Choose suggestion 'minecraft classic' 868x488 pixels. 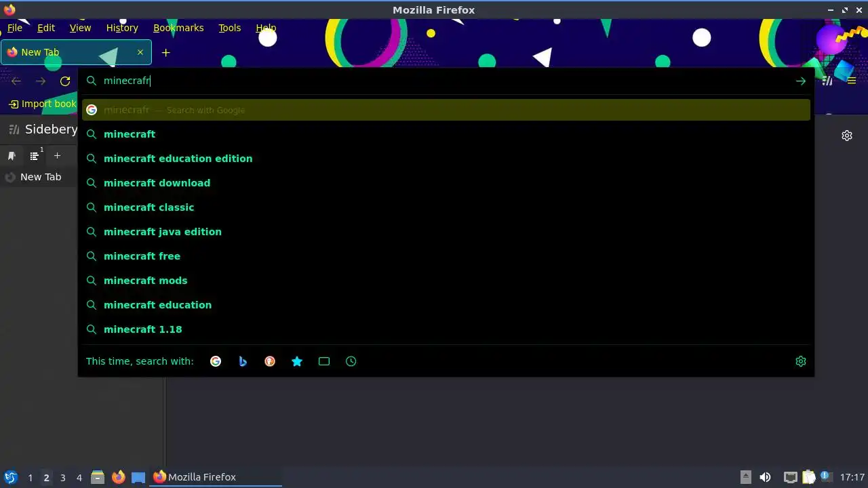pos(446,207)
